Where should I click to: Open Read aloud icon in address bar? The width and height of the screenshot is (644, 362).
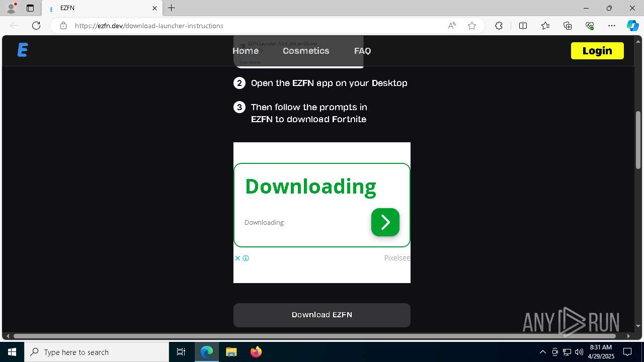tap(452, 26)
